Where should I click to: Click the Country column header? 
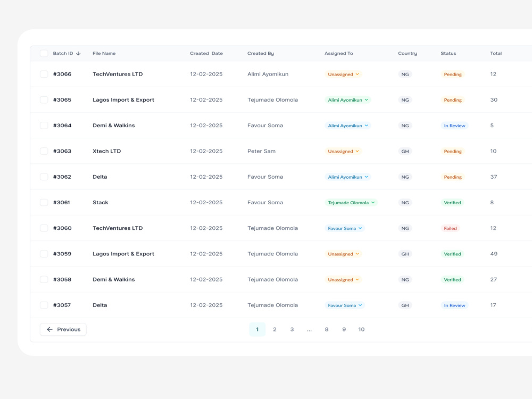(408, 53)
